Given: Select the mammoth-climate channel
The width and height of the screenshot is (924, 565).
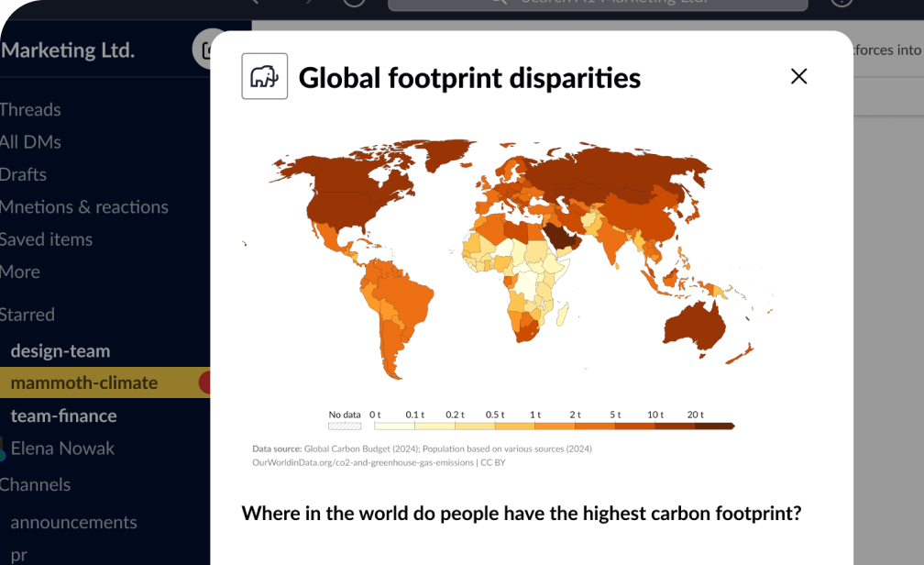Looking at the screenshot, I should coord(104,382).
